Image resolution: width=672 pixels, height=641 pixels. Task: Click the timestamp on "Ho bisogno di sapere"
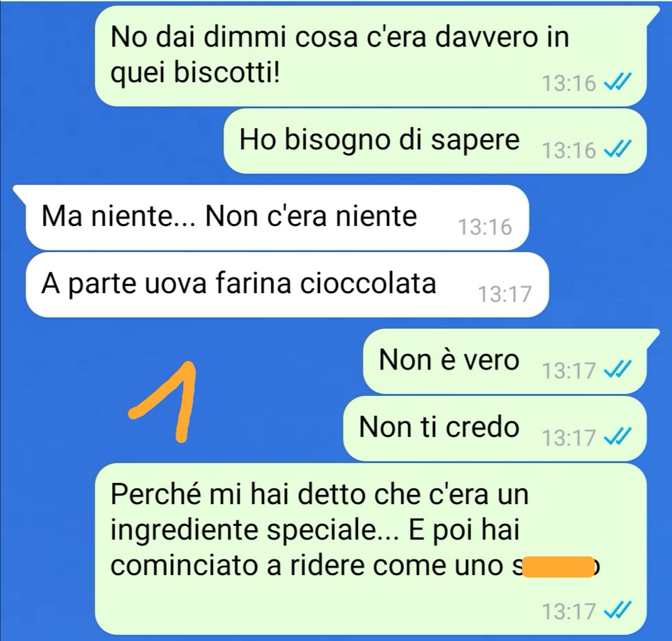click(x=569, y=150)
